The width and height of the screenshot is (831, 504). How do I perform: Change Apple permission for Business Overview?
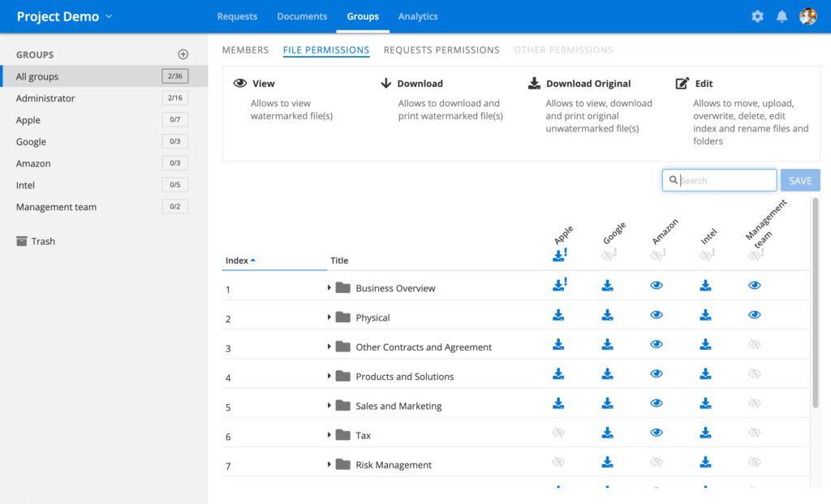point(560,285)
